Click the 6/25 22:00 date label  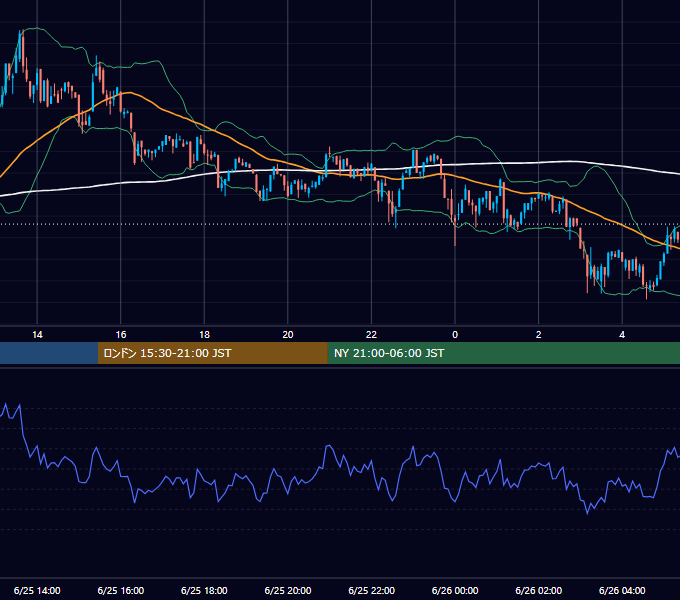371,590
